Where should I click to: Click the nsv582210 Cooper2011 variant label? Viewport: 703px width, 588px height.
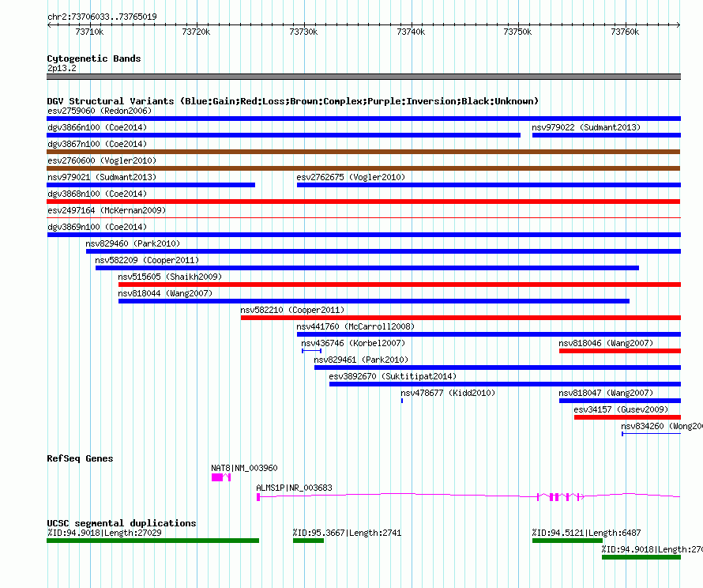coord(292,310)
